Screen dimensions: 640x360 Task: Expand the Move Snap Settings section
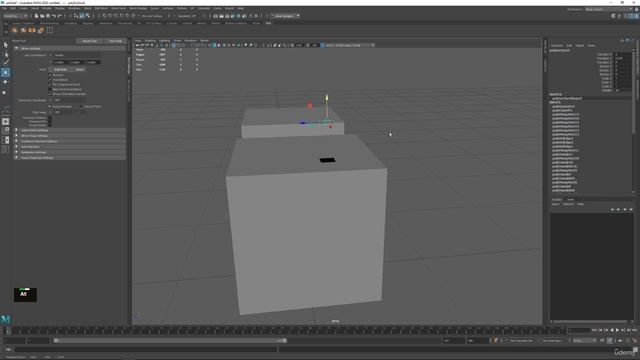16,136
